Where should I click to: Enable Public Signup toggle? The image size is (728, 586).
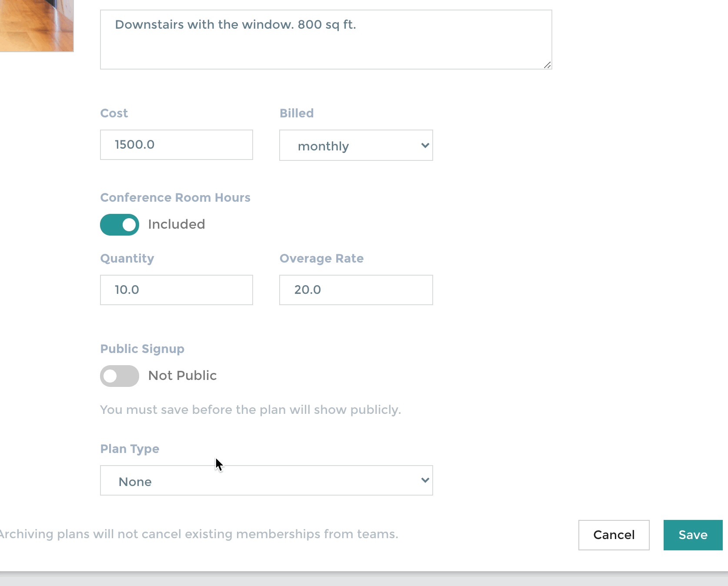click(x=119, y=376)
